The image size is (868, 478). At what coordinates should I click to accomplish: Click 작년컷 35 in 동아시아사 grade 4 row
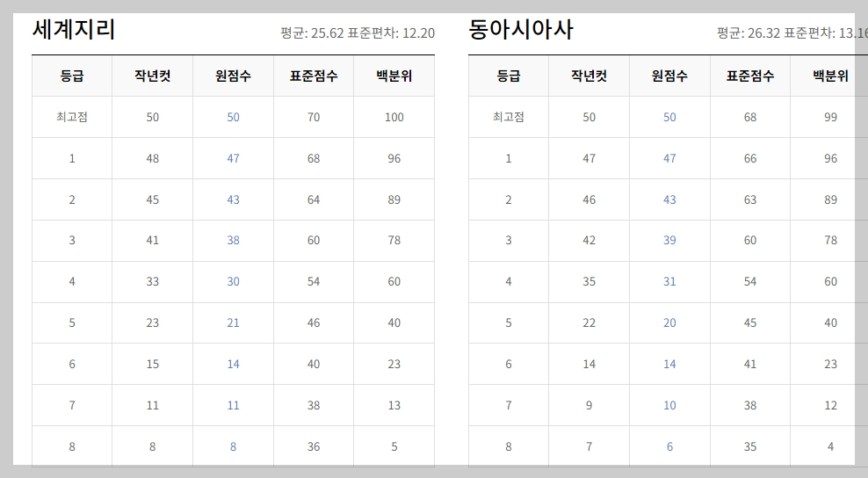pos(589,282)
